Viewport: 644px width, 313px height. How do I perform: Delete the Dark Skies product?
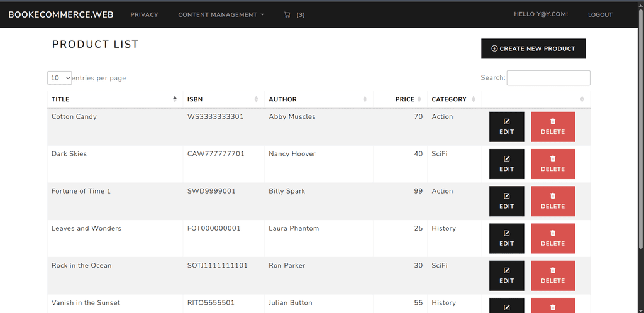click(x=553, y=164)
